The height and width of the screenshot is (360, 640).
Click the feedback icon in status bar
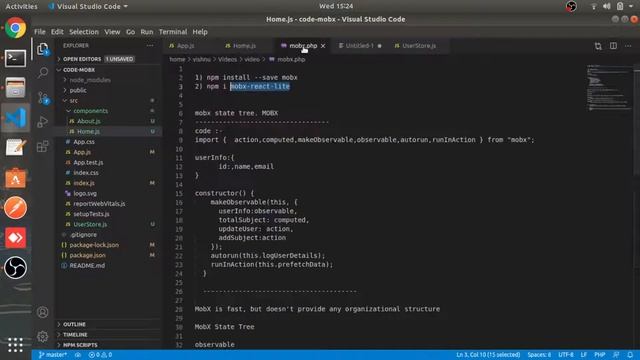[616, 355]
